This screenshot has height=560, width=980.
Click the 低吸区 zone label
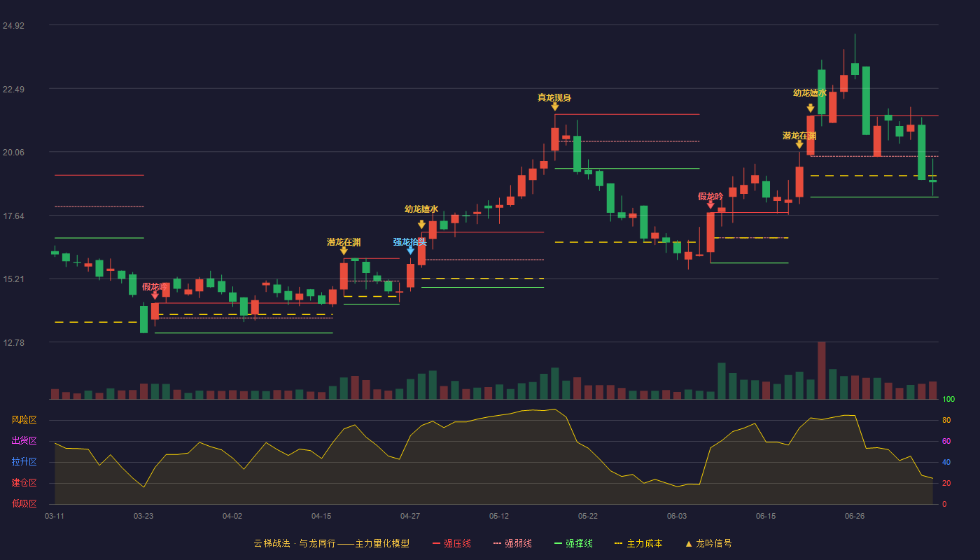[x=24, y=503]
